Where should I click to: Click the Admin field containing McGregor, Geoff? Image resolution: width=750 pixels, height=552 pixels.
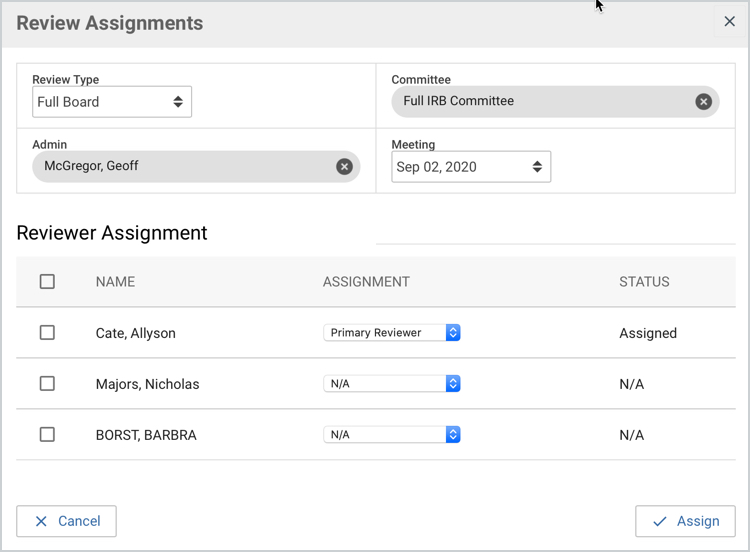tap(180, 166)
